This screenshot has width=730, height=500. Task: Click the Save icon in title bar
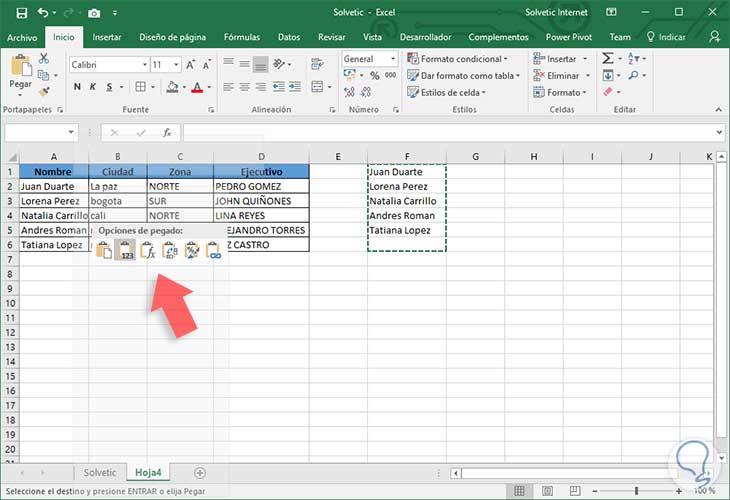(x=21, y=13)
